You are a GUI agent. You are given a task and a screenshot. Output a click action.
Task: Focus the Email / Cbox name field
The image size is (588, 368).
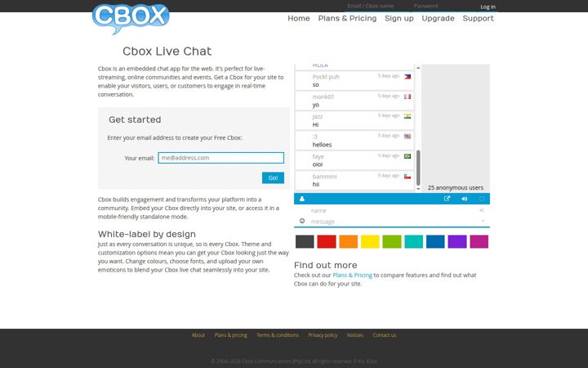coord(377,6)
